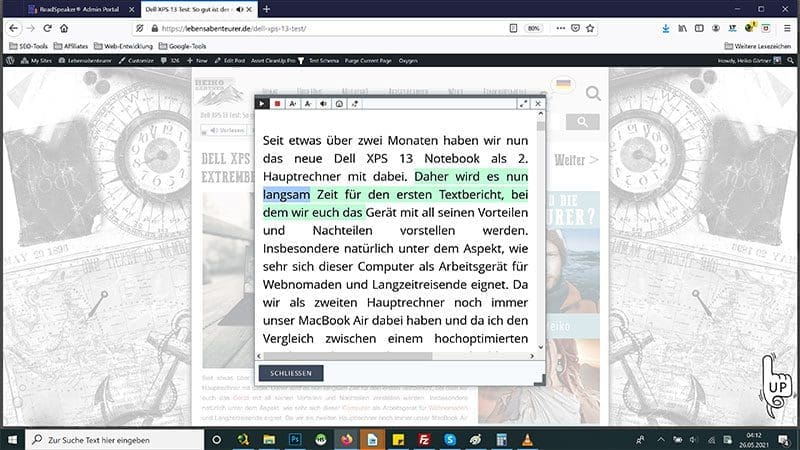The width and height of the screenshot is (800, 450).
Task: Open Firefox hamburger application menu
Action: pos(787,29)
